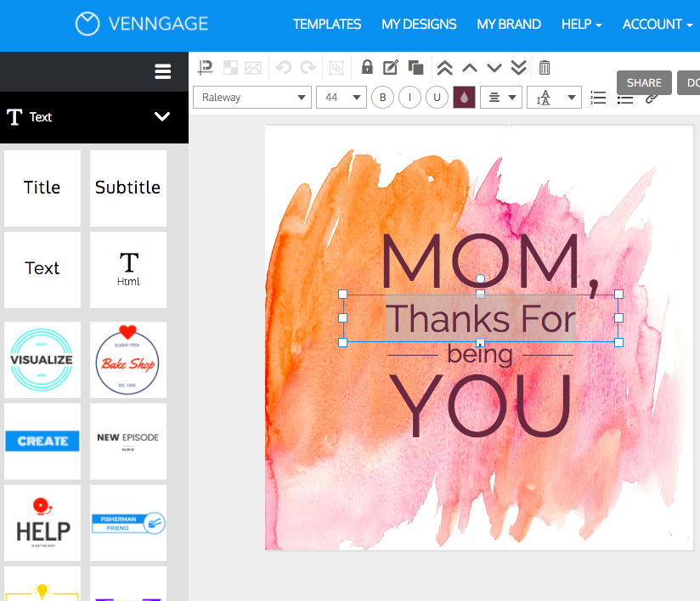Viewport: 700px width, 601px height.
Task: Open the Raleway font family dropdown
Action: coord(252,98)
